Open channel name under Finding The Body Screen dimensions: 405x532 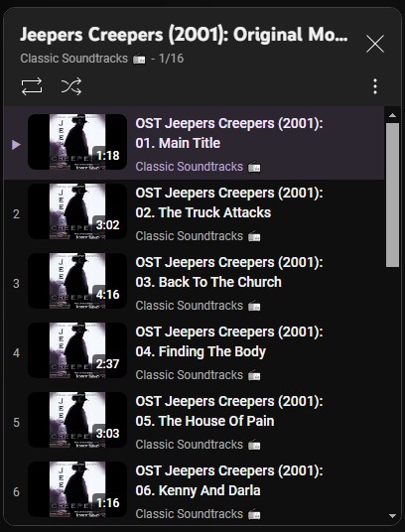(190, 375)
